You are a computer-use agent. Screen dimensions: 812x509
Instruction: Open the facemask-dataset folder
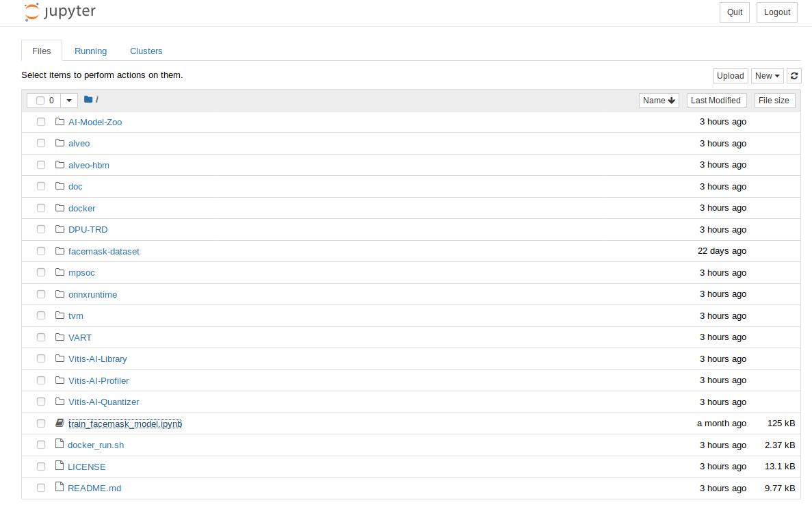[x=103, y=251]
